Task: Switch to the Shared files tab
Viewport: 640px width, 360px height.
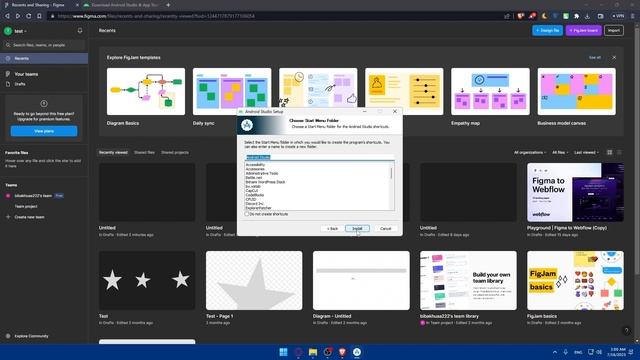Action: click(x=144, y=152)
